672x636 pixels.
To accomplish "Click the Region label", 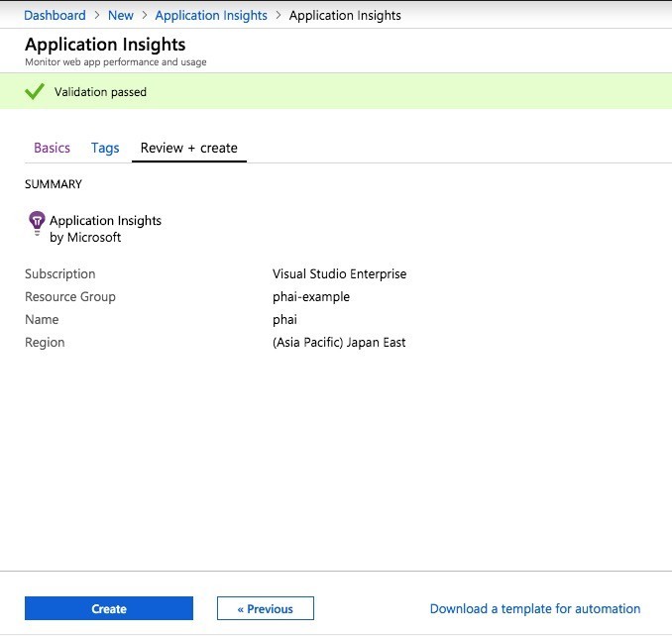I will click(x=45, y=343).
